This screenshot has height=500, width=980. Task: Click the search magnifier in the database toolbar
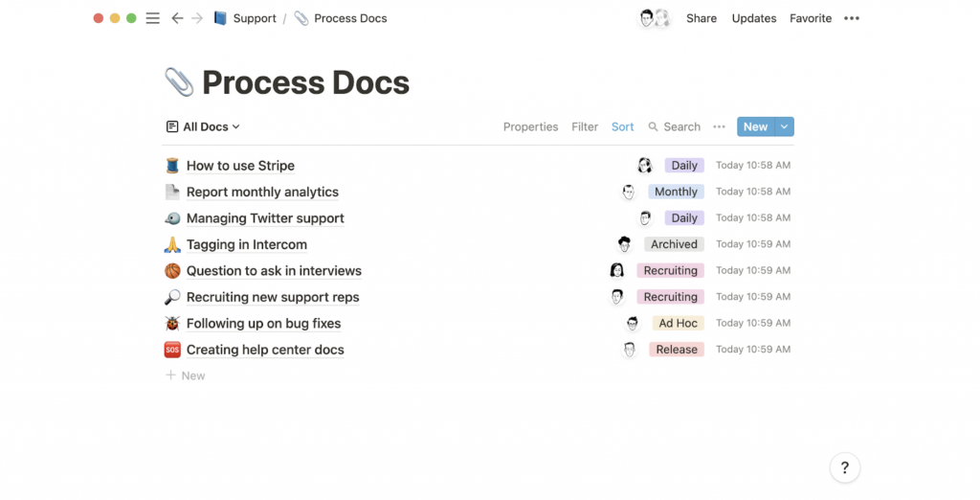(653, 126)
